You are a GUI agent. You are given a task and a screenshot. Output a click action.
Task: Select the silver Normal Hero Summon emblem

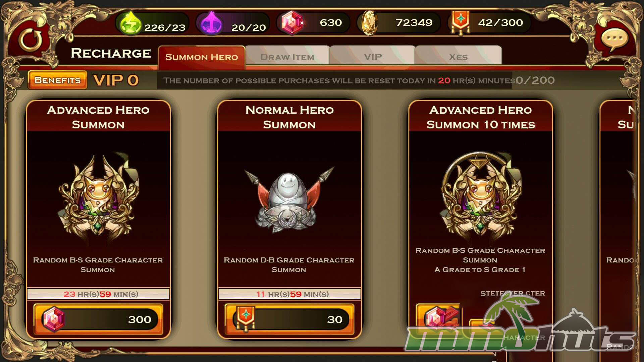pyautogui.click(x=289, y=199)
